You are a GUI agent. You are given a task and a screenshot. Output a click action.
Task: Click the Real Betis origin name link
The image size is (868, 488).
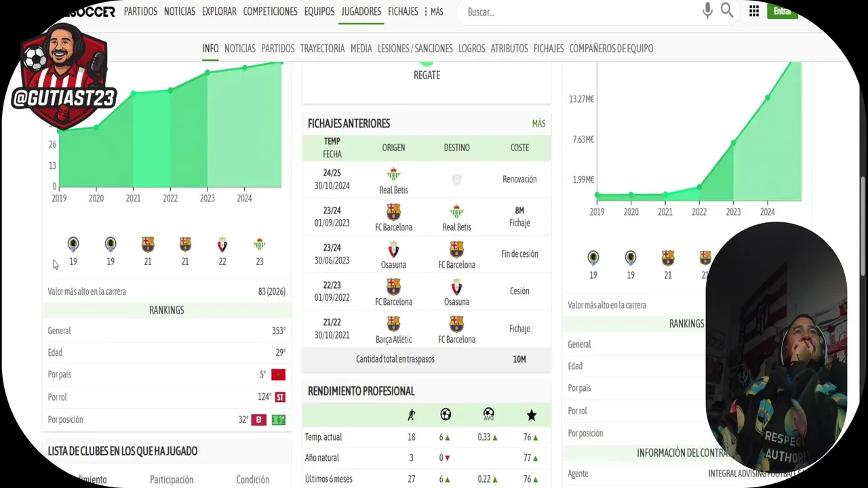coord(393,190)
